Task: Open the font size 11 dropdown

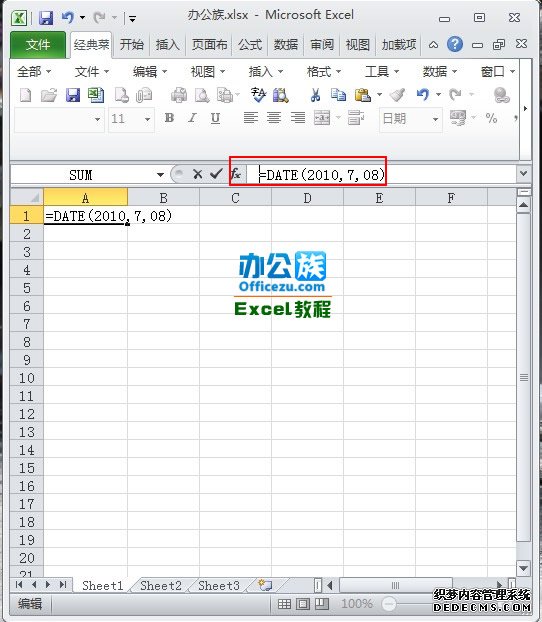Action: point(147,119)
